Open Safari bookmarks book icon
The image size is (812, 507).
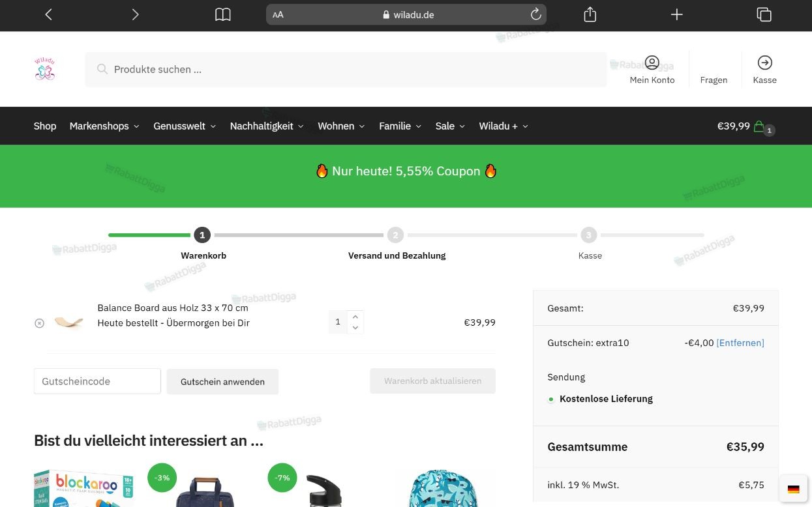point(223,14)
